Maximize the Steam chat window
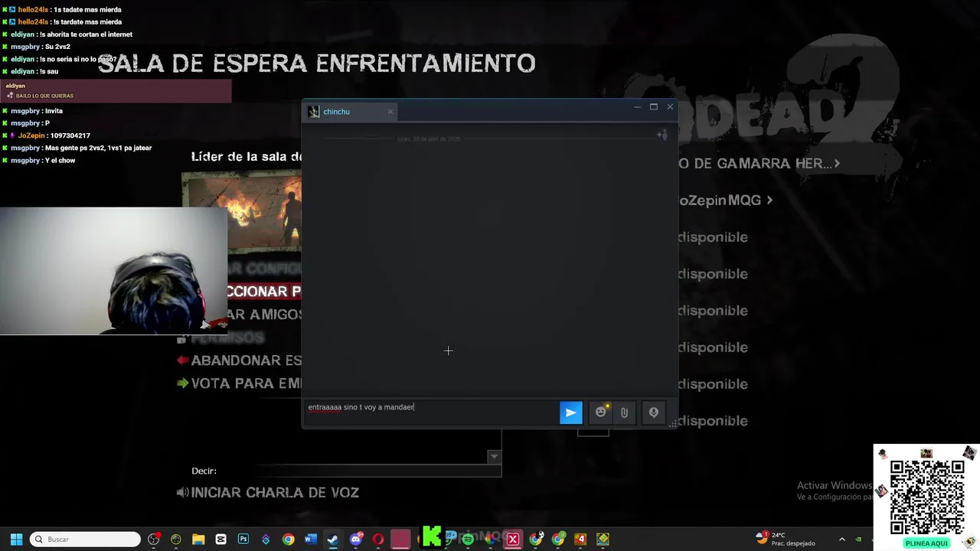Screen dimensions: 980x551 [x=654, y=107]
